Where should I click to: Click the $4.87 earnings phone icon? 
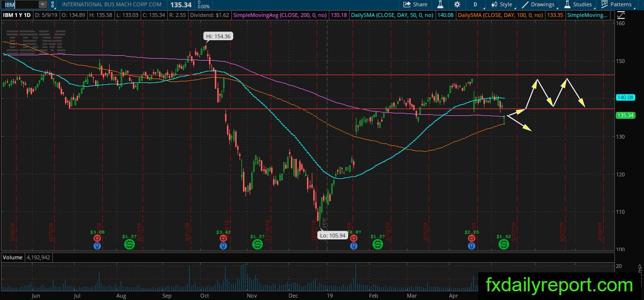point(354,238)
